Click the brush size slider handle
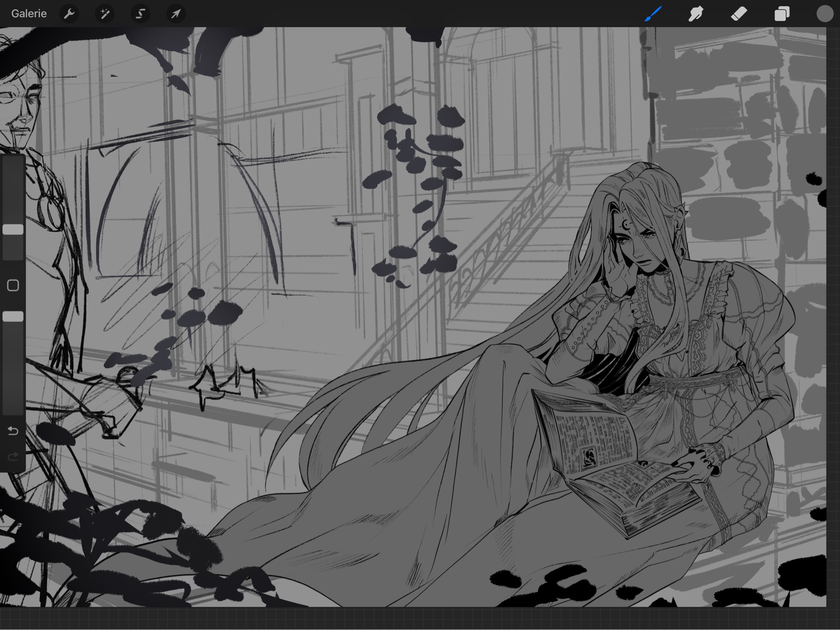Image resolution: width=840 pixels, height=630 pixels. pyautogui.click(x=13, y=229)
